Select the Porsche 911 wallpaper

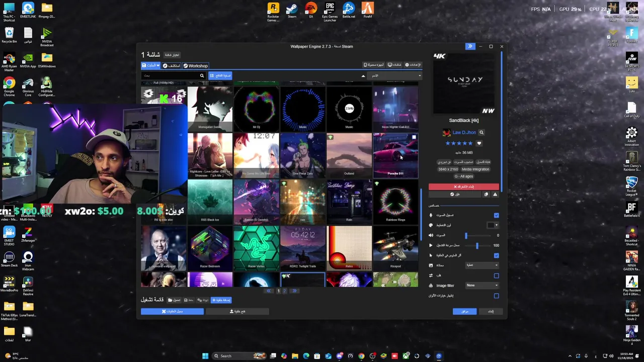395,155
